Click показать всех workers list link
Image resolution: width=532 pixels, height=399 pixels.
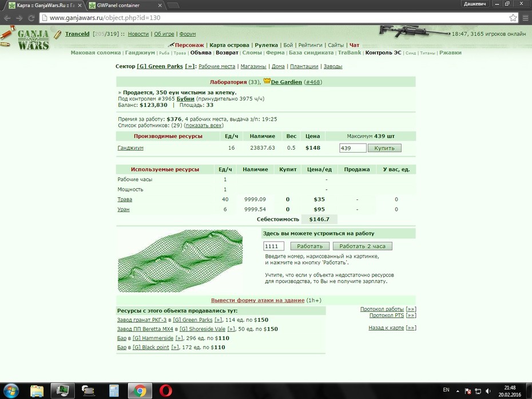pyautogui.click(x=204, y=125)
